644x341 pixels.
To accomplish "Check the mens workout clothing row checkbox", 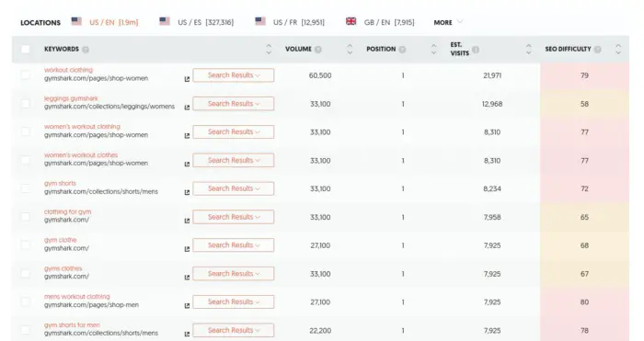I will tap(26, 301).
